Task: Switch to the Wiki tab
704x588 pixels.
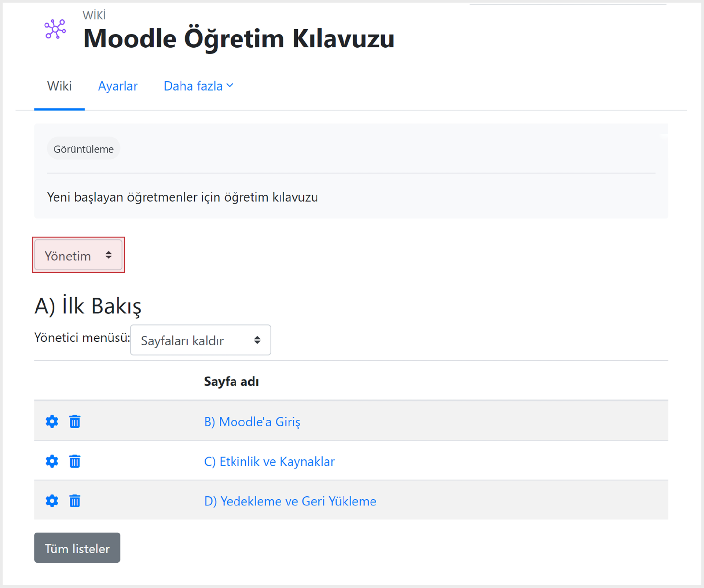Action: tap(59, 86)
